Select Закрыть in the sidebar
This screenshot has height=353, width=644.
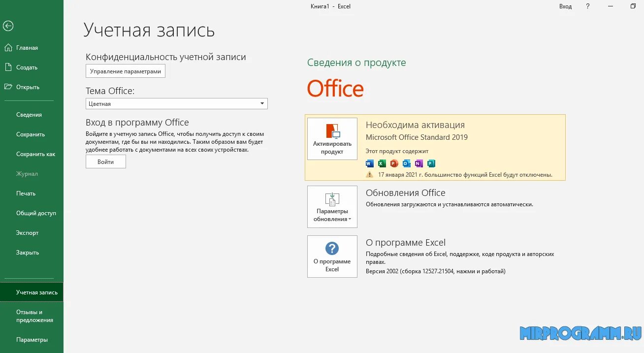point(28,253)
